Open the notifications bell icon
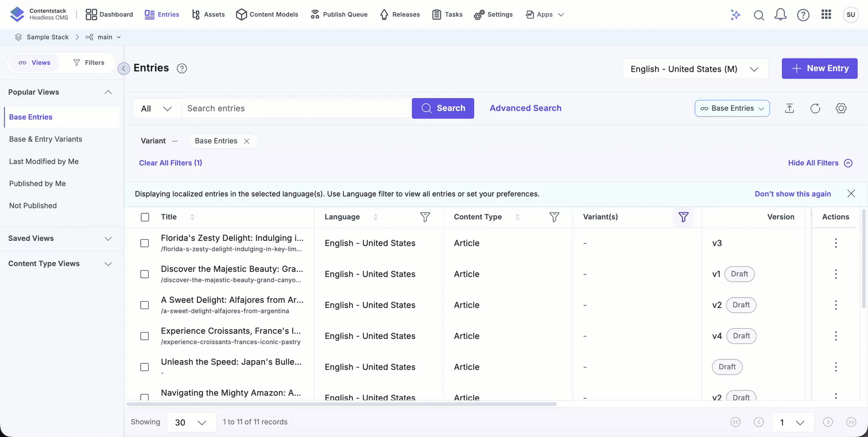Screen dimensions: 868x437 coord(780,15)
